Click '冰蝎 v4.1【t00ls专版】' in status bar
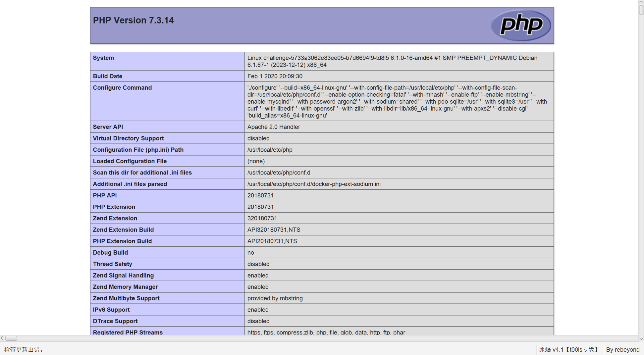 pos(569,349)
